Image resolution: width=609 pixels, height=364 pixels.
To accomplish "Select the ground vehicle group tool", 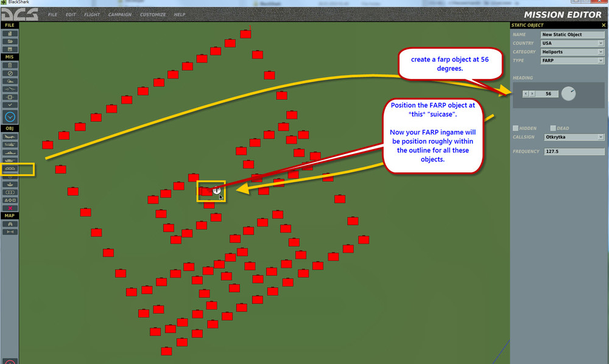I will (10, 160).
